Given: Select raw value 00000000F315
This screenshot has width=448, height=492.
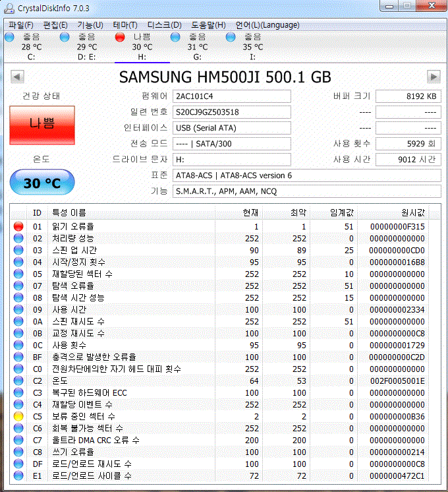Looking at the screenshot, I should click(x=397, y=227).
